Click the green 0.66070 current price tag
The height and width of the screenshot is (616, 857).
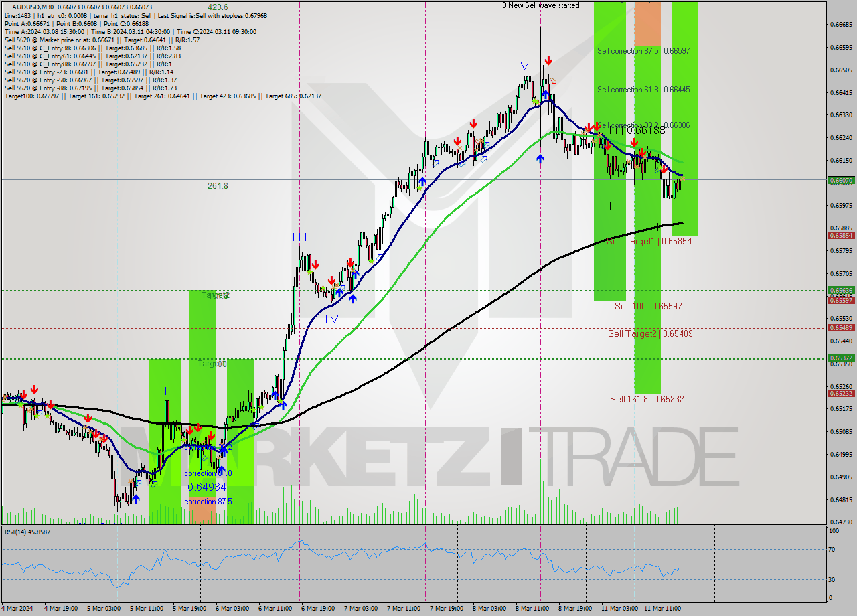(x=841, y=181)
